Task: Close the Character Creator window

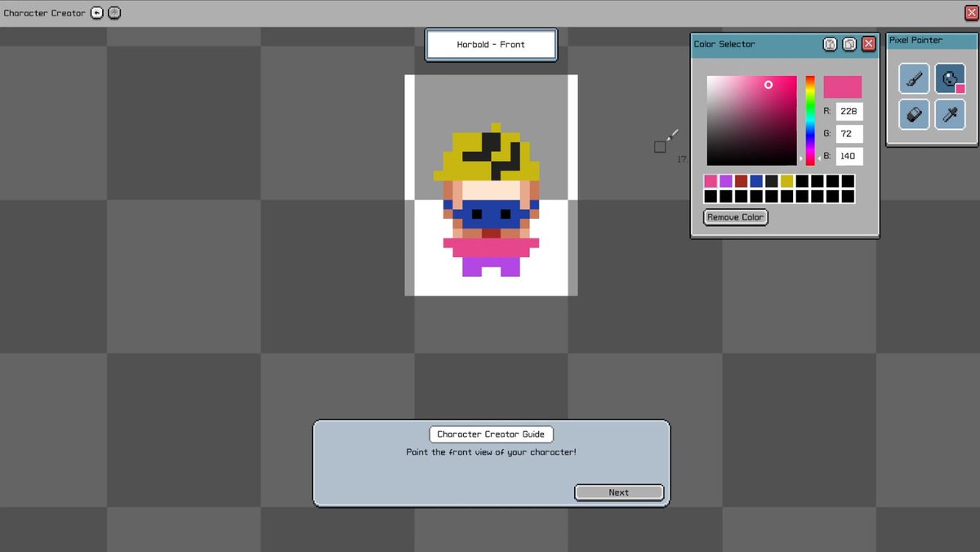Action: (972, 13)
